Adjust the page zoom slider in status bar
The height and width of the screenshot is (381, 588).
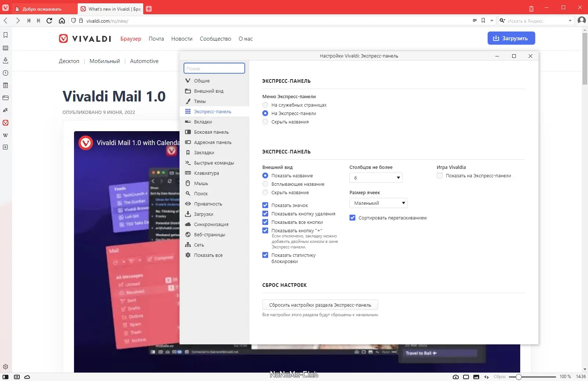click(x=532, y=377)
